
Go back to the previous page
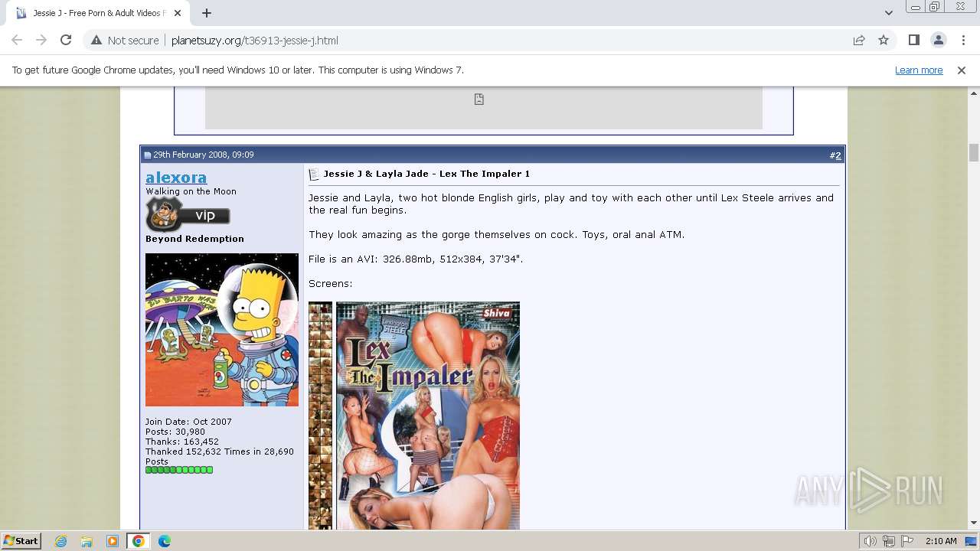(x=17, y=41)
